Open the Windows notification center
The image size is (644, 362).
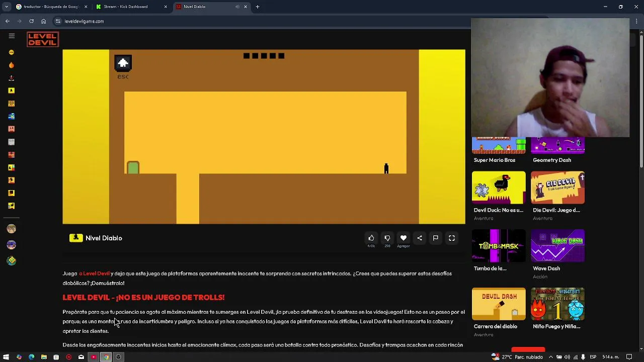(629, 357)
